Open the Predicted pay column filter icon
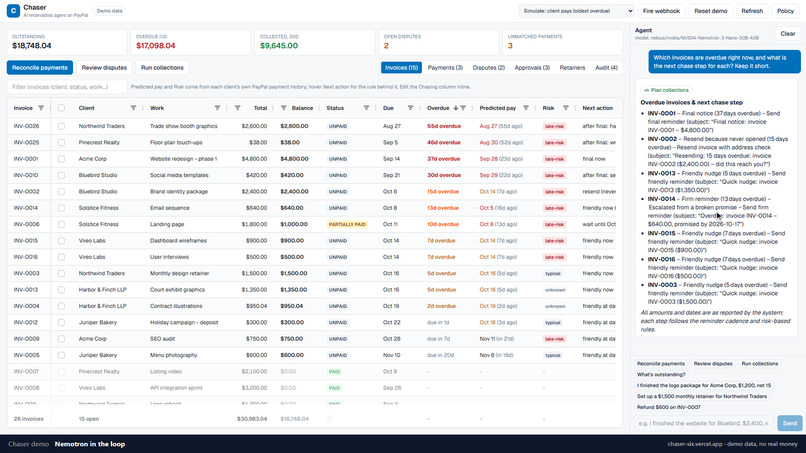 point(525,108)
